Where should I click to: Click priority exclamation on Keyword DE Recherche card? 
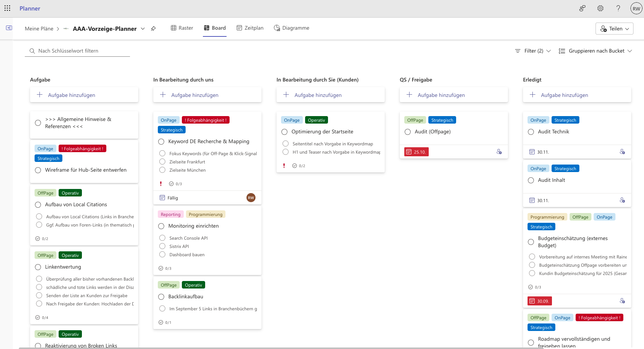(x=161, y=184)
